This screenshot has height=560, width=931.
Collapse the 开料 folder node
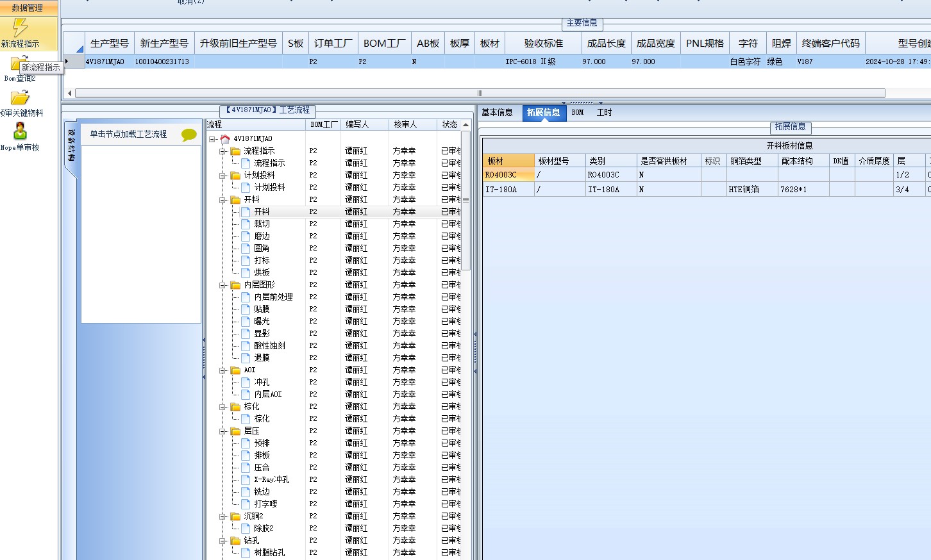point(223,199)
